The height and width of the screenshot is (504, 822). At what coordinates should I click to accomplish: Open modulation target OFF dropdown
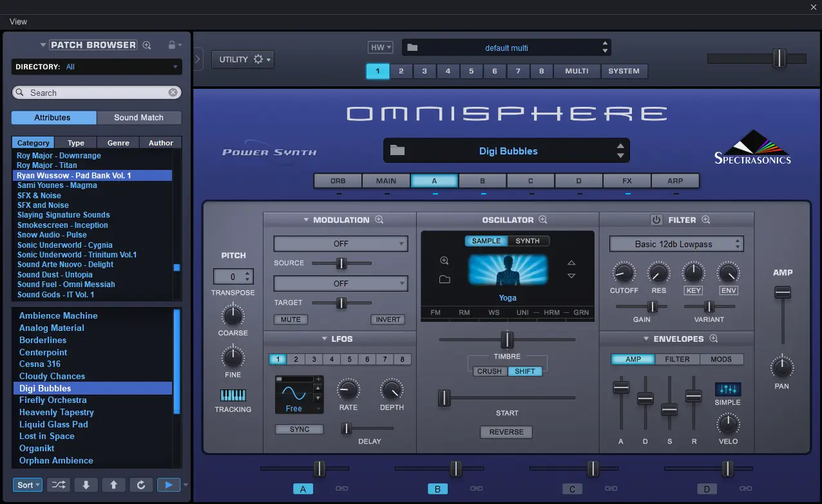(341, 283)
